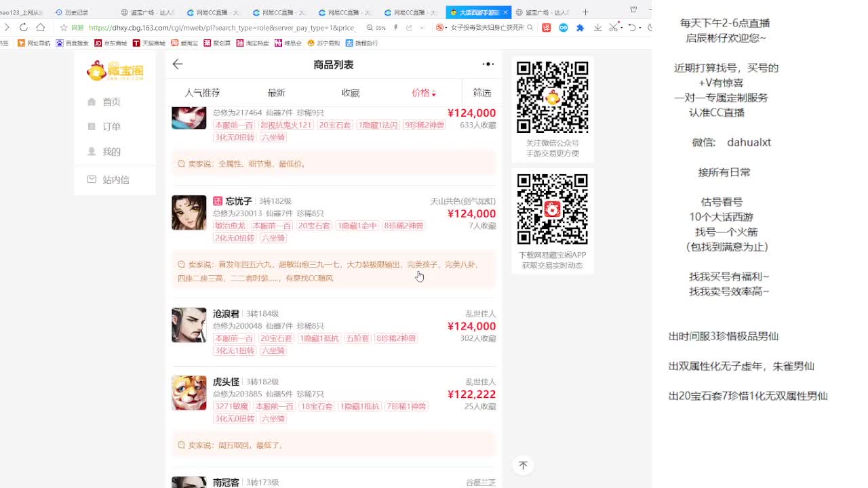Screen dimensions: 868x488
Task: Open the 天猫商城 bookmark
Action: (149, 43)
